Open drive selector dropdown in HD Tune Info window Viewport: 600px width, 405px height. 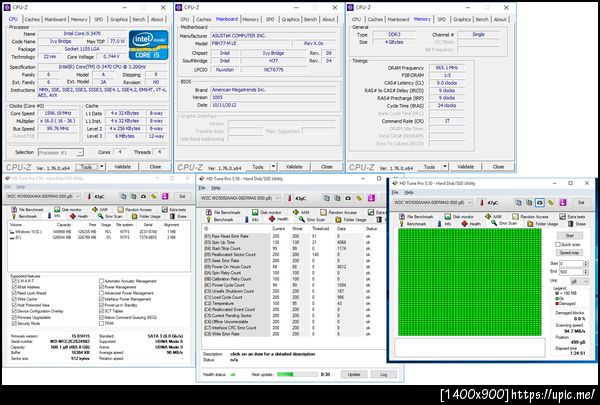point(44,196)
